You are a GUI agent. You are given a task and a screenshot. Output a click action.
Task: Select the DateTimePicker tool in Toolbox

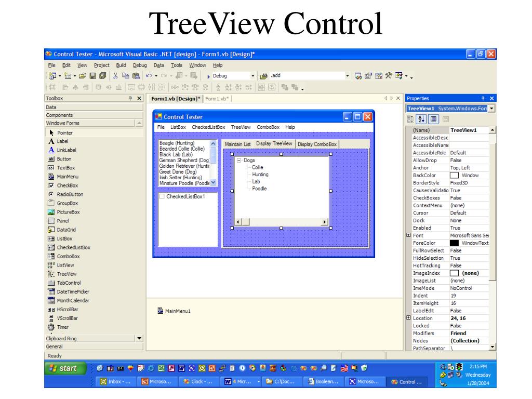(69, 292)
